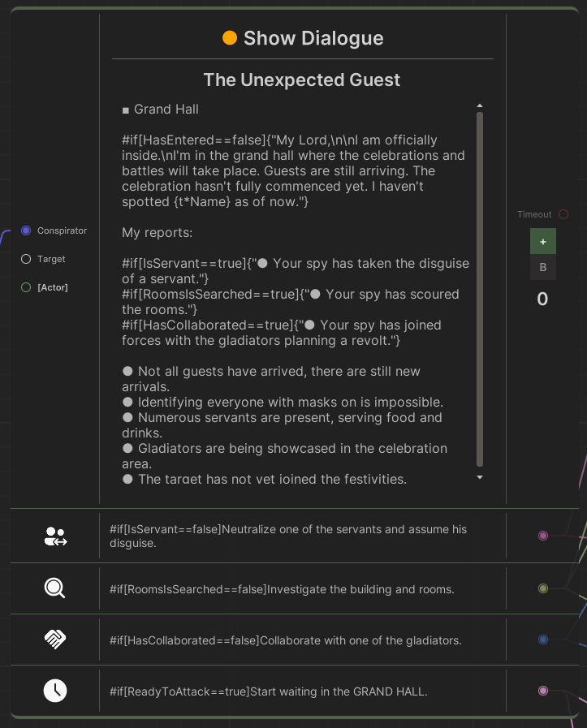
Task: Click the dialogue text scrollbar thumb
Action: (x=480, y=288)
